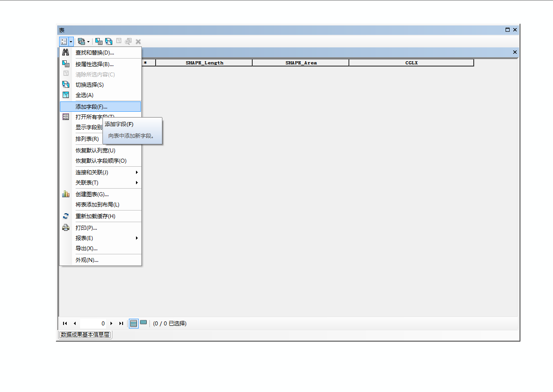Choose 外观(N) from the menu

coord(101,260)
